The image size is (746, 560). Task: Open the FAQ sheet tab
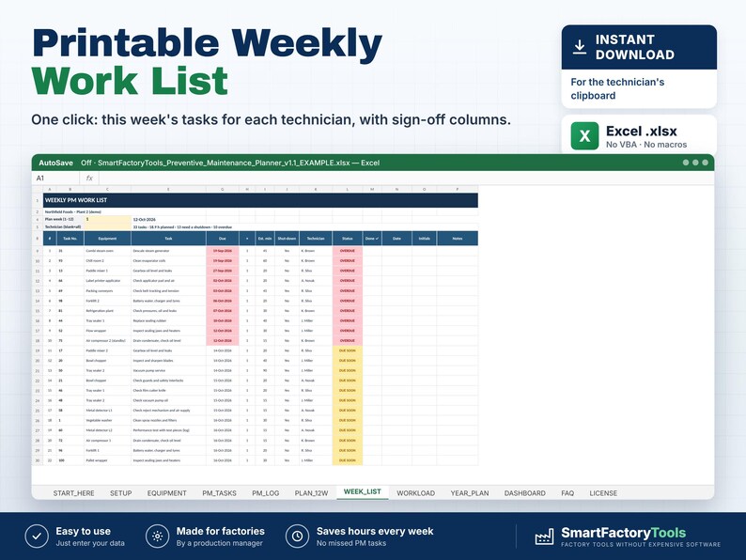coord(567,493)
